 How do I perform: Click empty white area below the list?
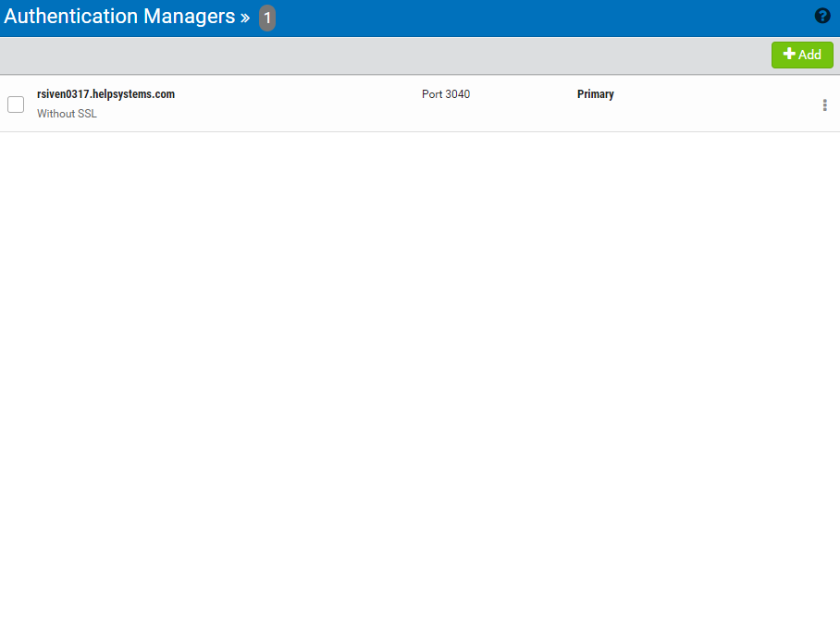416,370
